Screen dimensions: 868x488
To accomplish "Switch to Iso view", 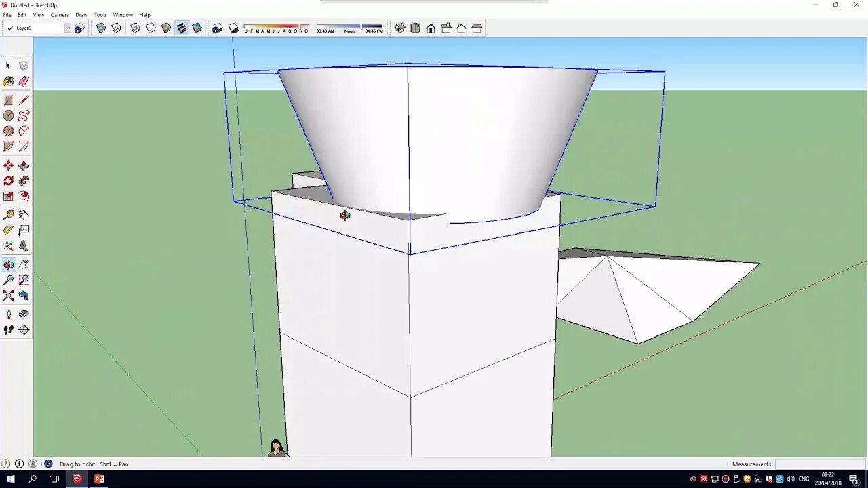I will point(399,28).
